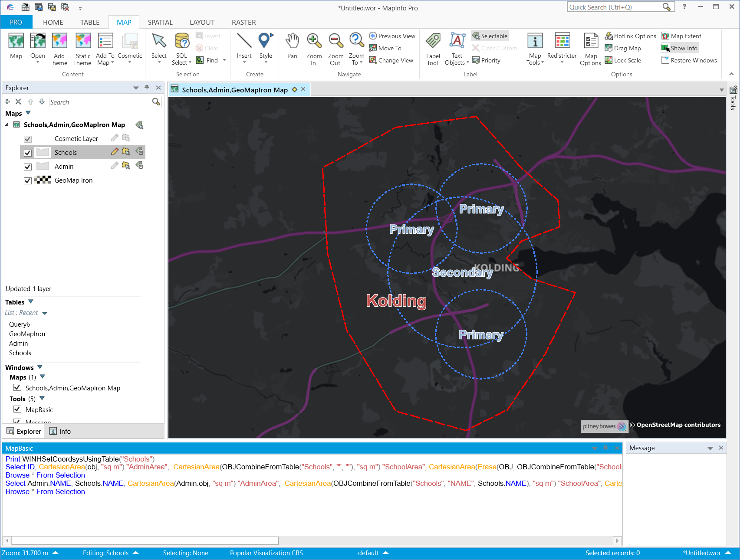Open the Find dropdown arrow
Image resolution: width=740 pixels, height=560 pixels.
pos(224,60)
